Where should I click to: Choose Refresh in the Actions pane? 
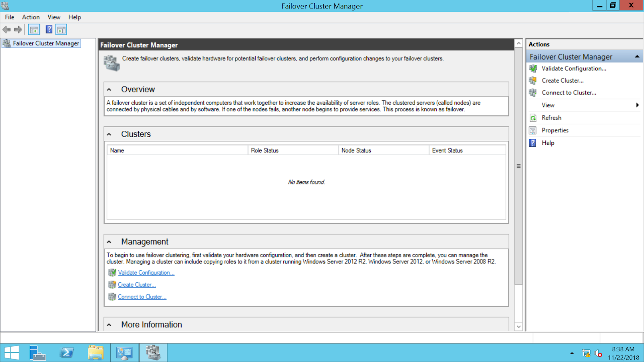551,118
